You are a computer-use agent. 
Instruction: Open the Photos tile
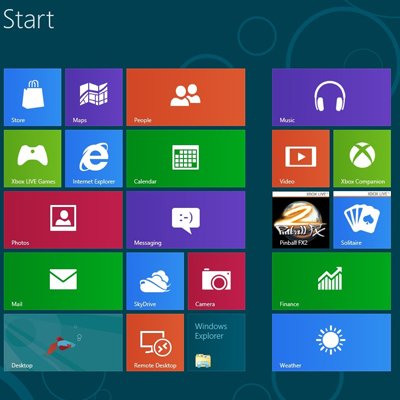(x=63, y=220)
